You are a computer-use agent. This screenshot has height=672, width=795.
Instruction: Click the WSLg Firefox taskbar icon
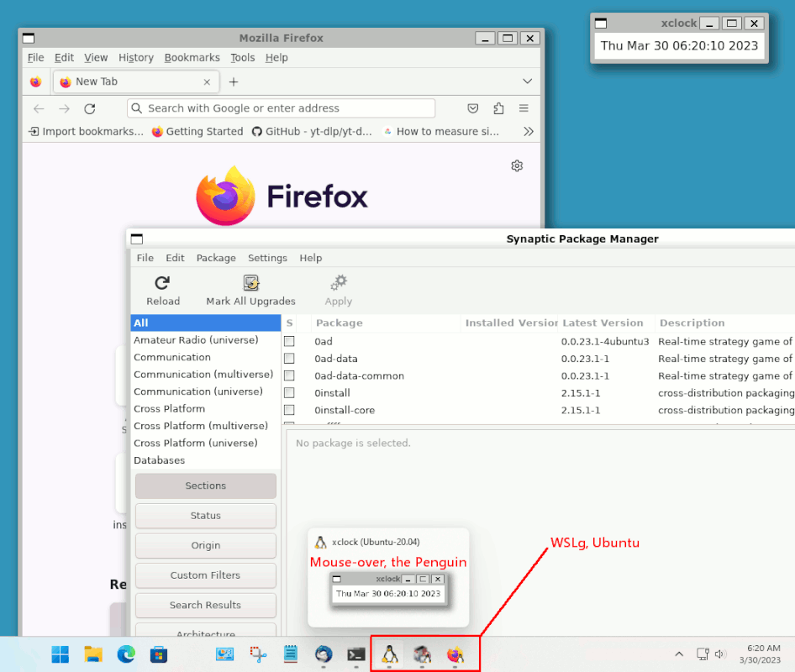[x=455, y=654]
